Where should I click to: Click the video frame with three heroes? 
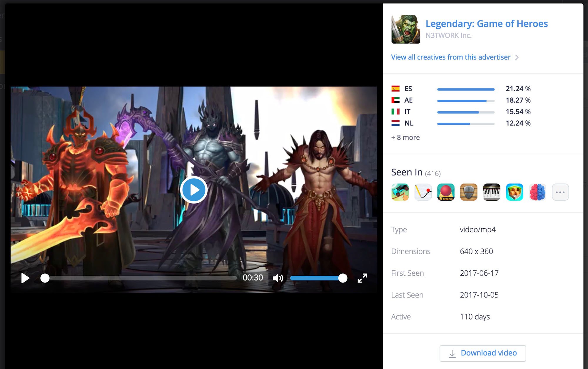pyautogui.click(x=194, y=190)
